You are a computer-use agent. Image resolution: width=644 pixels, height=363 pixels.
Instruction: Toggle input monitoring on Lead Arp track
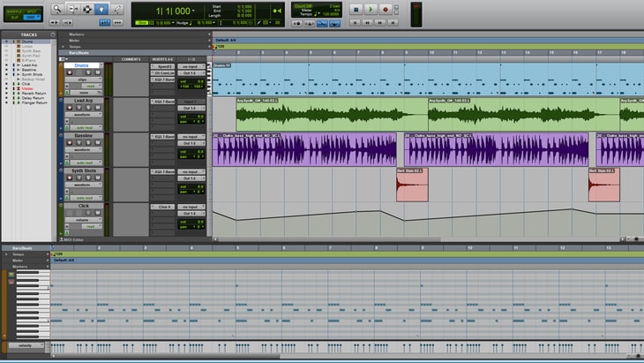click(x=79, y=108)
